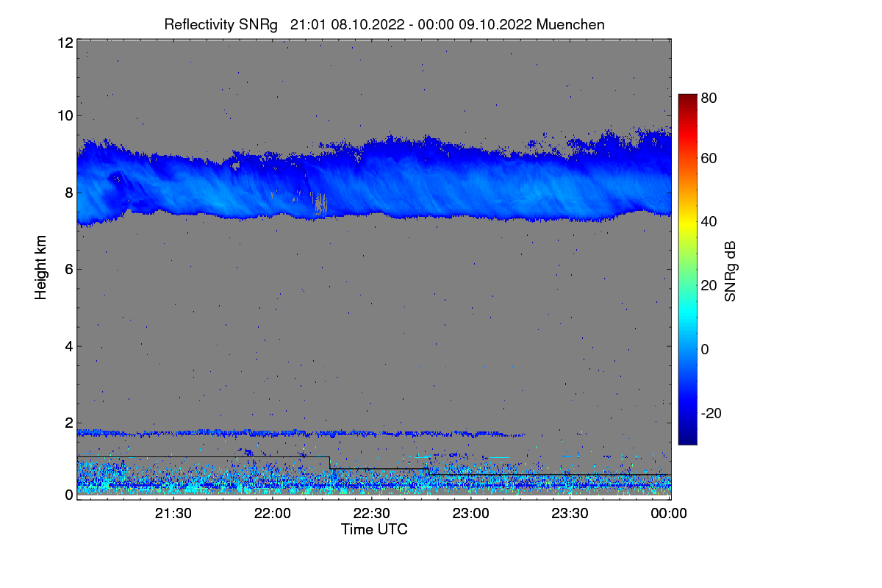Click the height tick label 8
This screenshot has width=882, height=588.
click(68, 193)
